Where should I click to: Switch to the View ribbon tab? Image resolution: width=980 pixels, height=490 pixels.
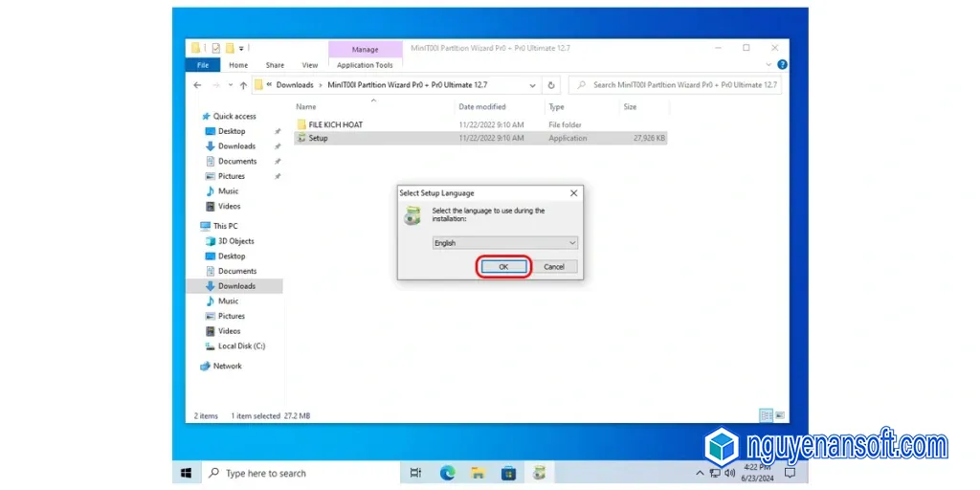[310, 65]
